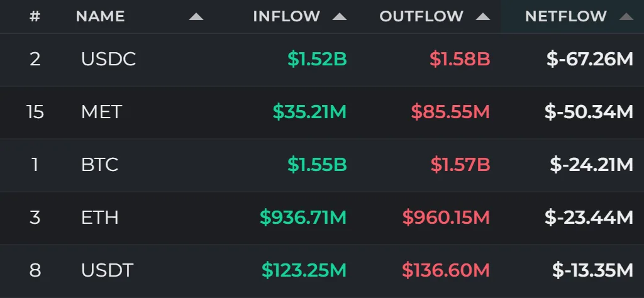
Task: Open the ETH token row
Action: point(322,218)
